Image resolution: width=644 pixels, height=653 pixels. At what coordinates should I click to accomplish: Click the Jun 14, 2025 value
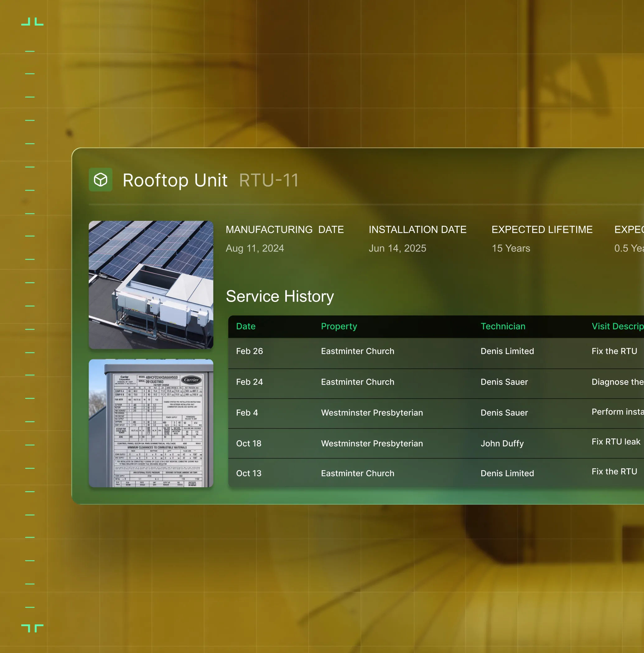pyautogui.click(x=397, y=248)
